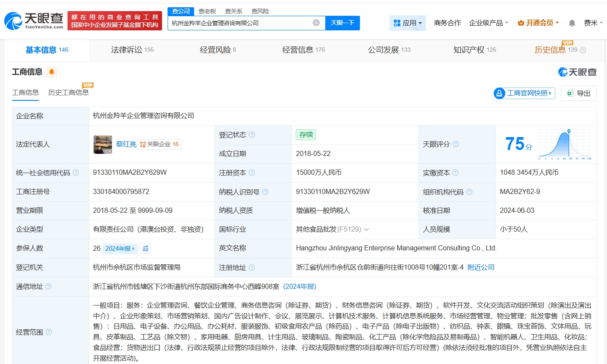Click help icon next to 统一社会信用代码
607x364 pixels.
pyautogui.click(x=76, y=173)
